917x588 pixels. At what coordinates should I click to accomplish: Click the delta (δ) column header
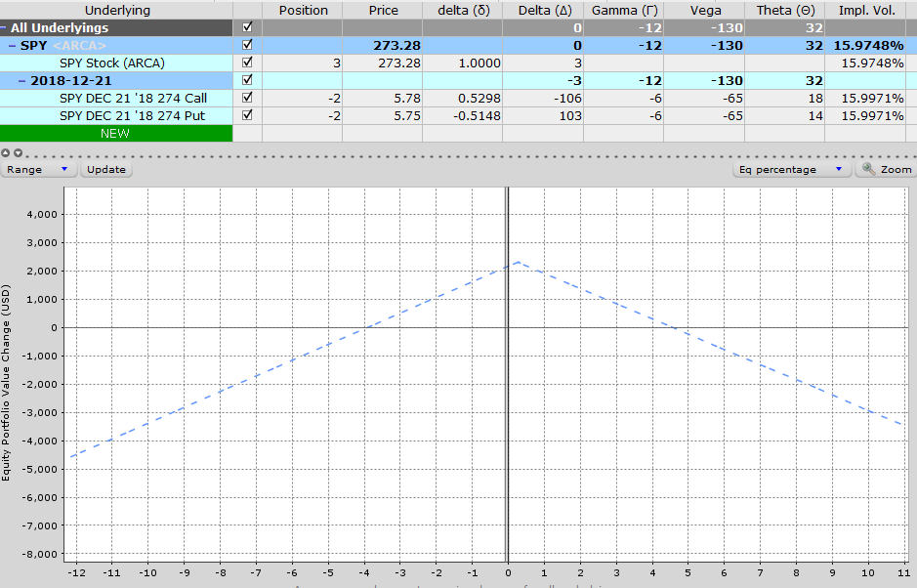tap(463, 10)
